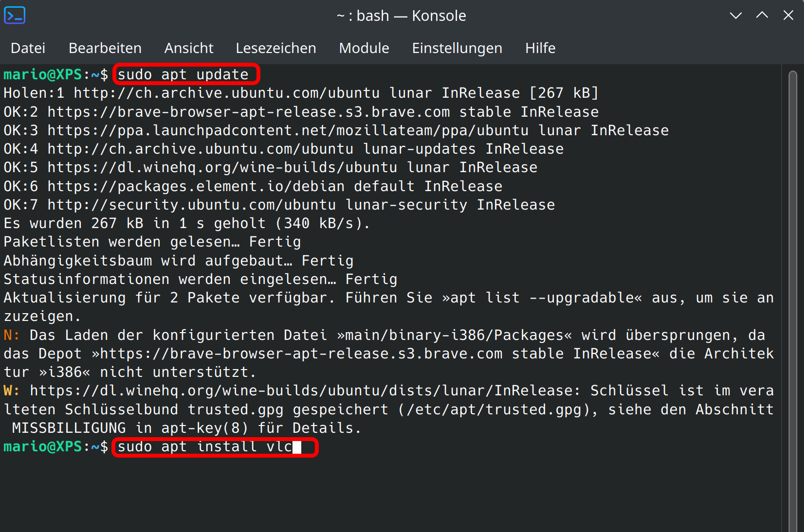Open the Hilfe menu

coord(540,48)
